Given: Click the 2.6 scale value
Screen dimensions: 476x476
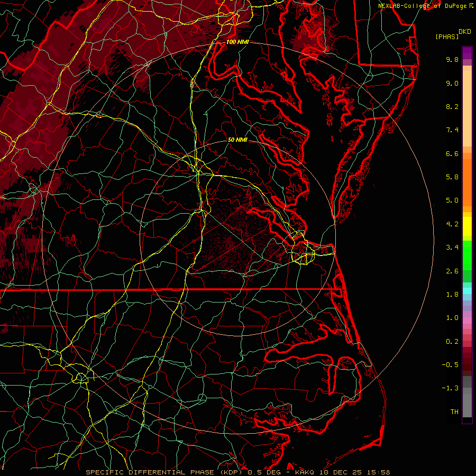Looking at the screenshot, I should point(452,271).
